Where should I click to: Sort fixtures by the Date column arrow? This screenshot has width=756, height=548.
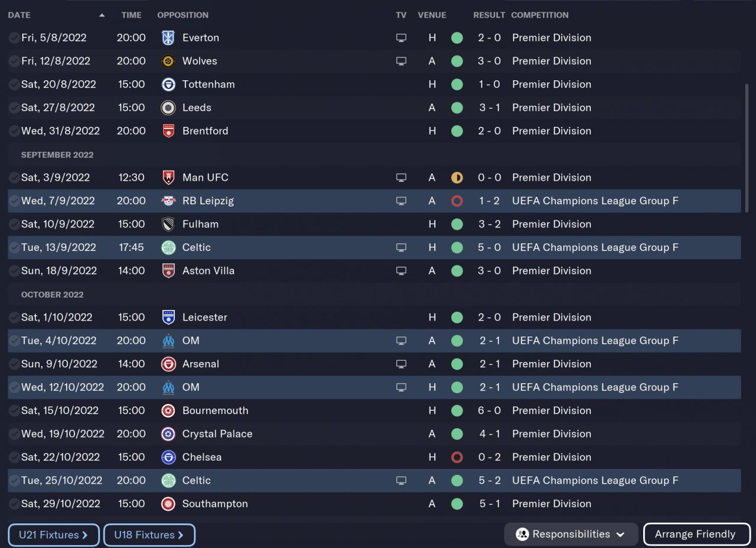(102, 15)
